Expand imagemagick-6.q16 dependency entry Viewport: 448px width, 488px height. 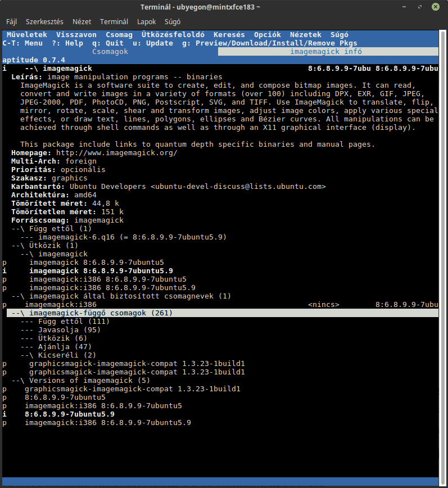(123, 237)
